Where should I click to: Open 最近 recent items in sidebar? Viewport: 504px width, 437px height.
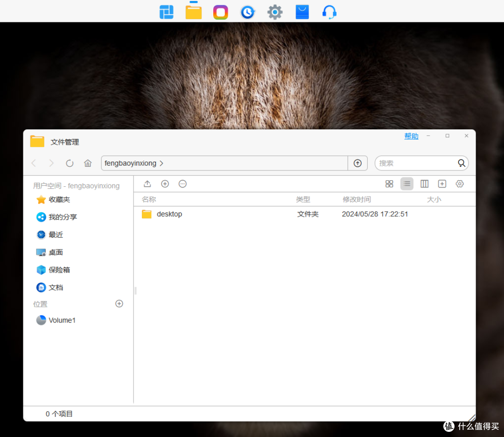(49, 235)
